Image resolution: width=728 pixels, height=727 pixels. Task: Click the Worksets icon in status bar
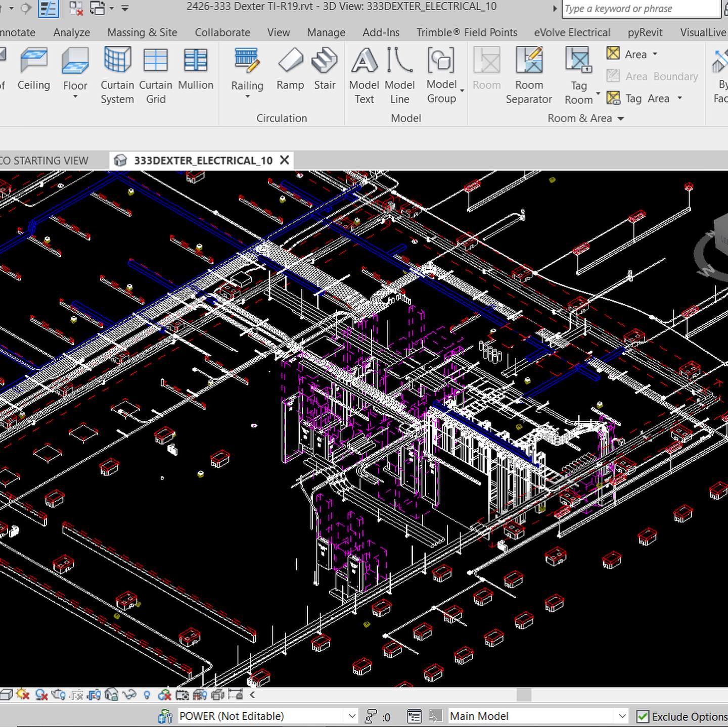tap(165, 716)
